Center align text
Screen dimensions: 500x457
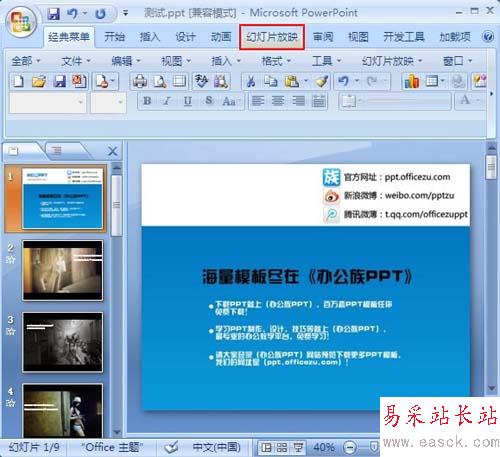[x=278, y=101]
